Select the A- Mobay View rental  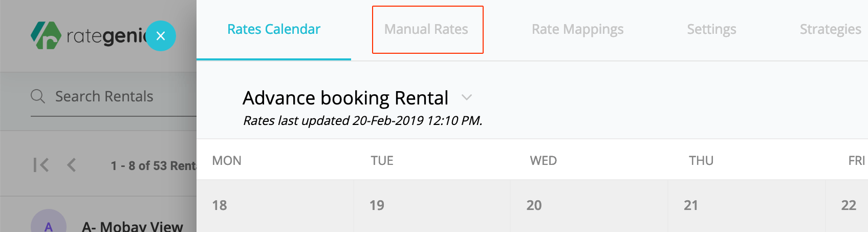(132, 226)
